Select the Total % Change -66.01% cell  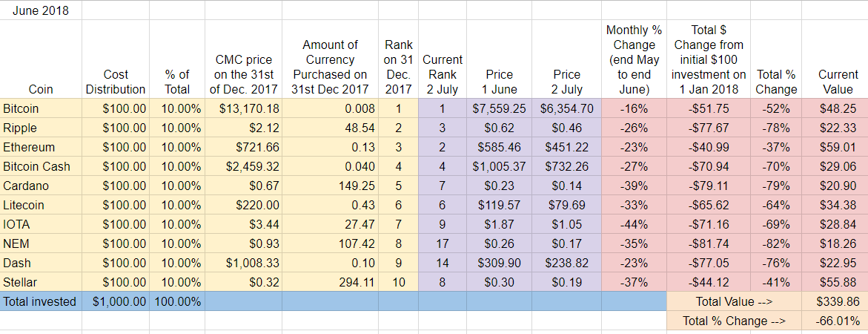click(837, 321)
